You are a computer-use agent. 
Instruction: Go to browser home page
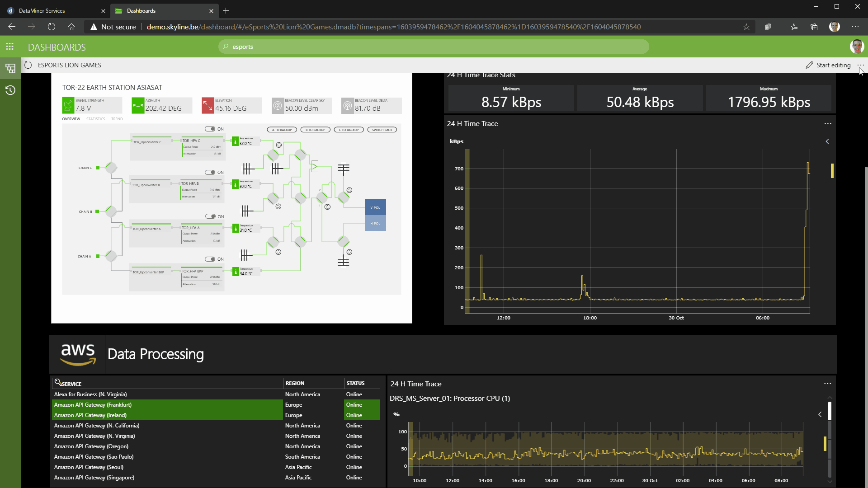[71, 27]
